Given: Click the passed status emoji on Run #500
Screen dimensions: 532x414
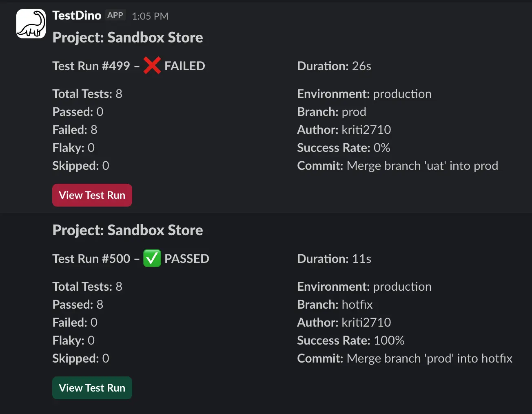Looking at the screenshot, I should point(152,258).
